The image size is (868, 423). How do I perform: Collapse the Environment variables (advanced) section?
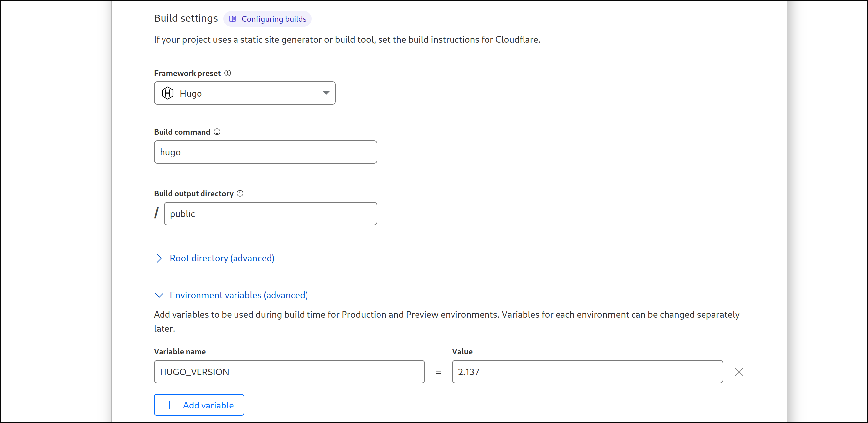pos(231,295)
